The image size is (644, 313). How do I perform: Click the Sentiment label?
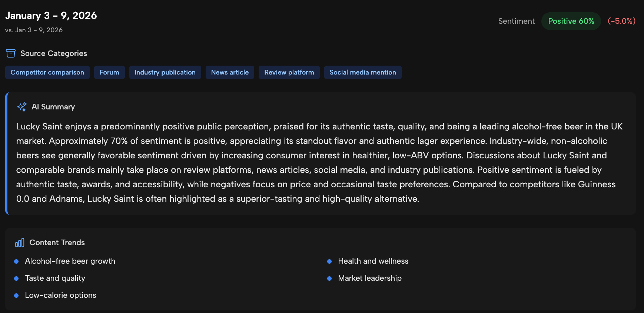pyautogui.click(x=517, y=21)
